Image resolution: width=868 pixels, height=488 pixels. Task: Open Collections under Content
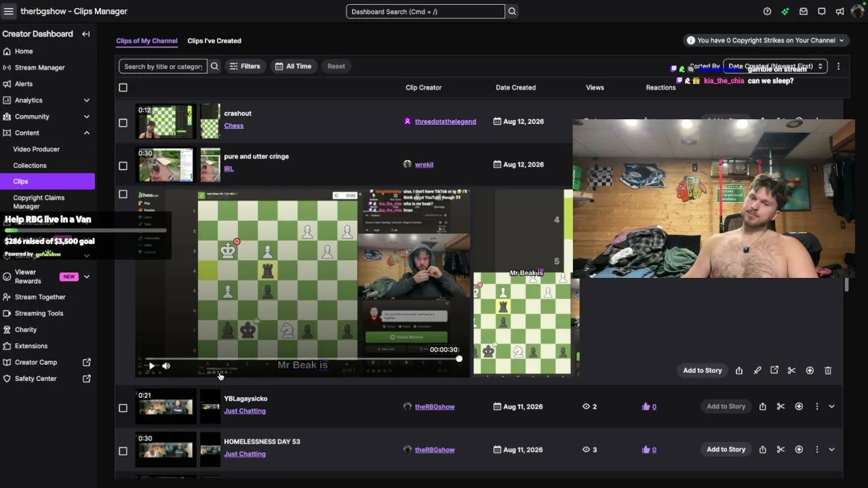[30, 165]
